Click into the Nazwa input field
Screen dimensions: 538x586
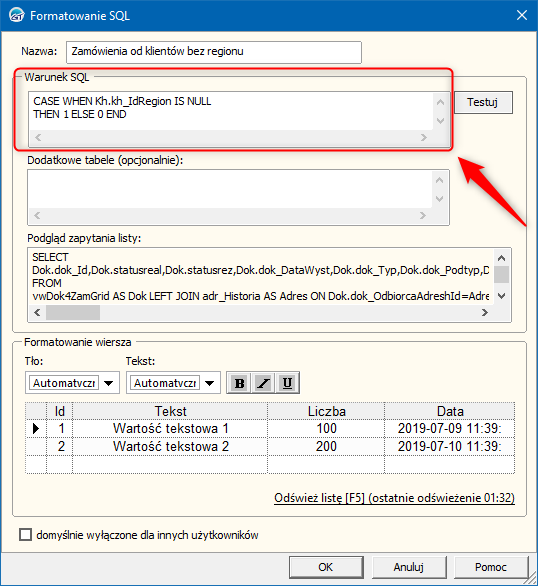click(214, 52)
